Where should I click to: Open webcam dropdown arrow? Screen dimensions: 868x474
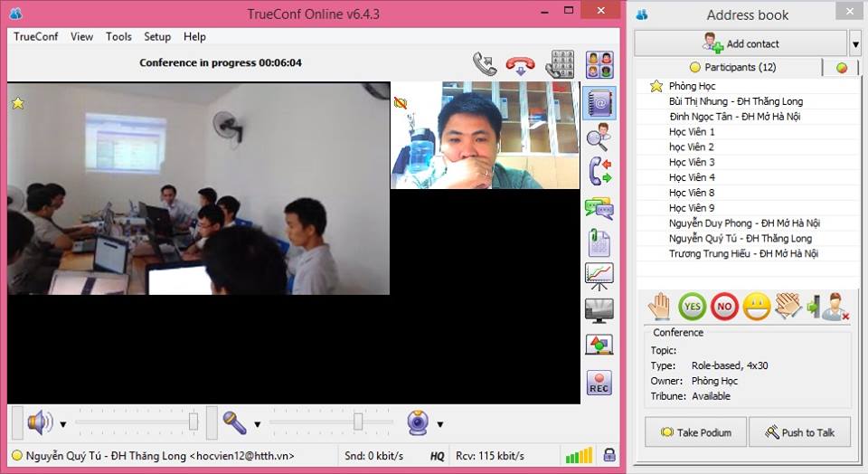coord(440,425)
